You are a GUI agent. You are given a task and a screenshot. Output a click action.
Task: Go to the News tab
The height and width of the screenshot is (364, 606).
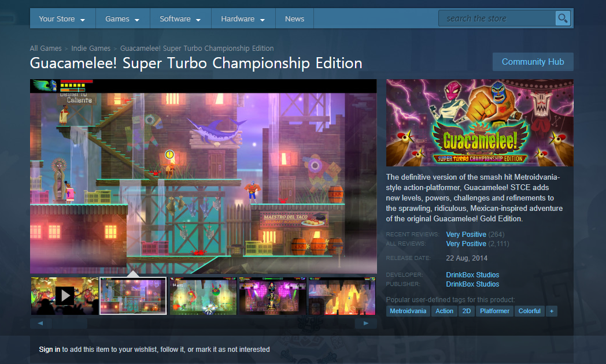[x=294, y=18]
